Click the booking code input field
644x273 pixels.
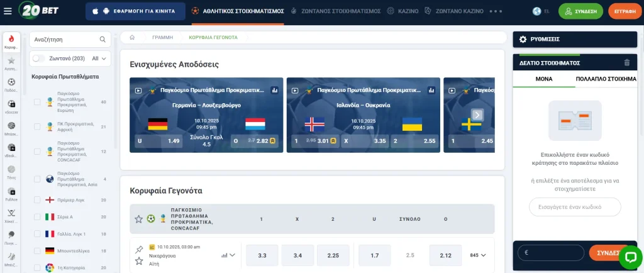(x=575, y=207)
